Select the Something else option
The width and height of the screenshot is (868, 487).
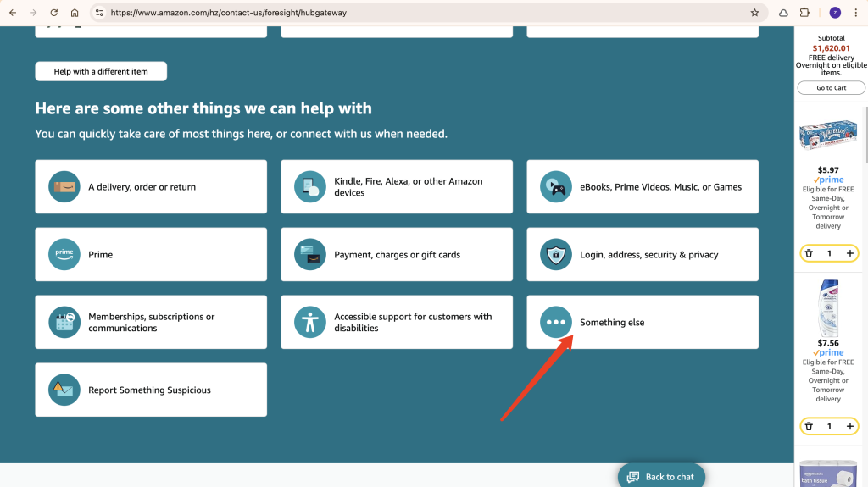(x=643, y=322)
